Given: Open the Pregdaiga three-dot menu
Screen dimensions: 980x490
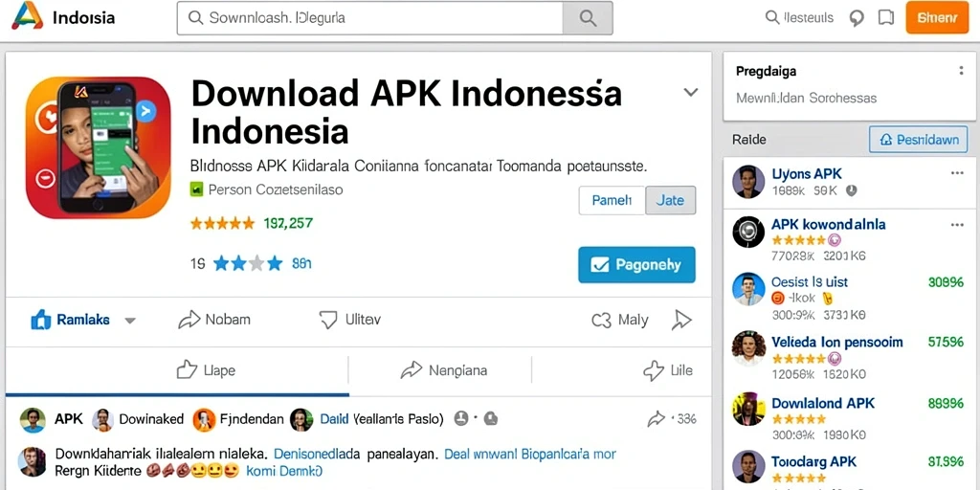Looking at the screenshot, I should [961, 71].
